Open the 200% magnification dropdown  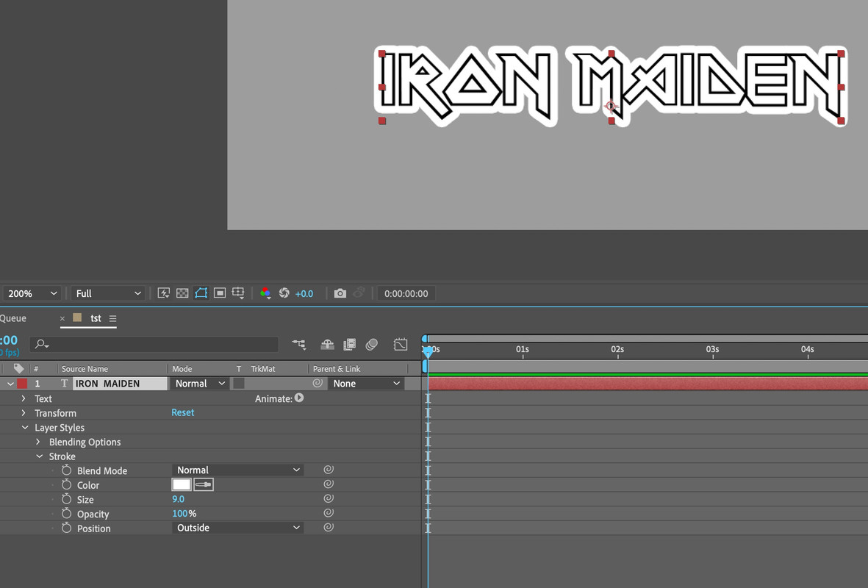[x=32, y=293]
